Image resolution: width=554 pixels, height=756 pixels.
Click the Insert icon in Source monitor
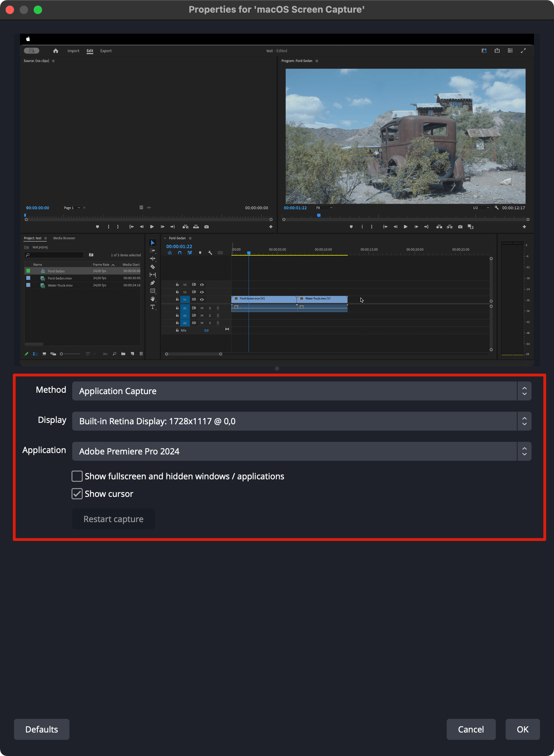[185, 227]
